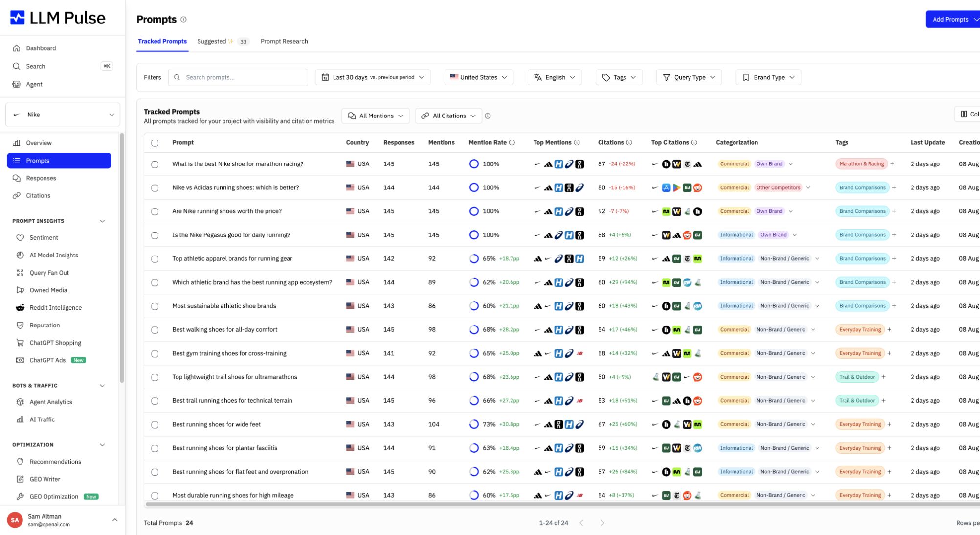This screenshot has width=980, height=535.
Task: Open the Query Fan Out icon
Action: pyautogui.click(x=20, y=273)
